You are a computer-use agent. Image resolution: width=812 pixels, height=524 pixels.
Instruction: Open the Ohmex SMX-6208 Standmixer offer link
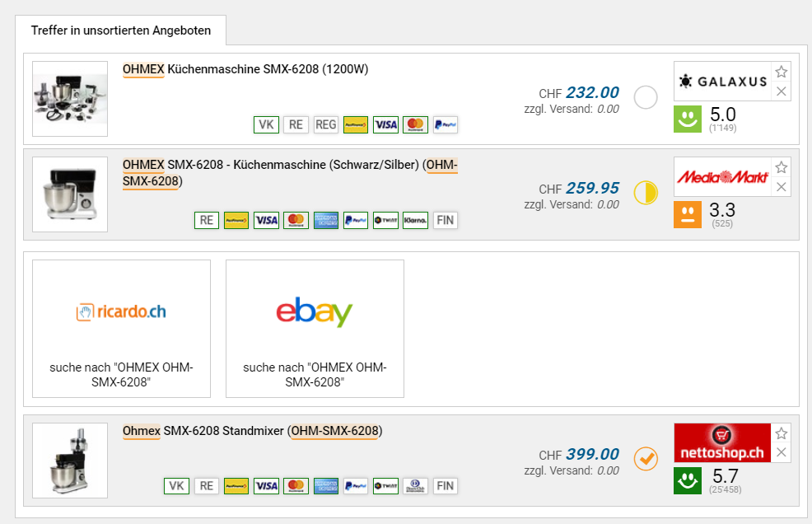click(x=252, y=431)
